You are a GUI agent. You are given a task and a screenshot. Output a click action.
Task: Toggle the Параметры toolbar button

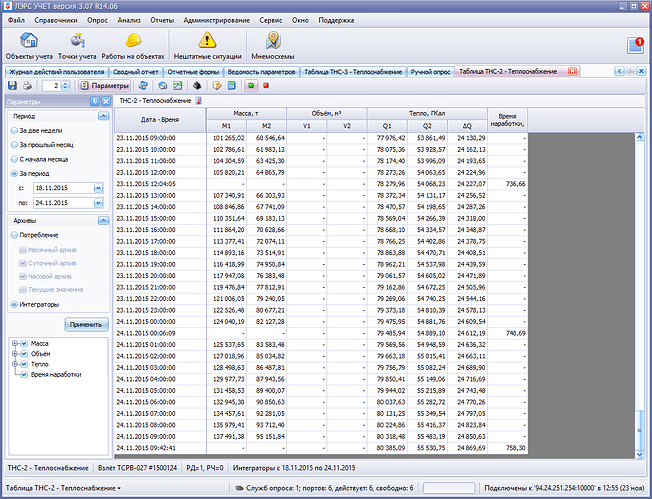click(105, 86)
